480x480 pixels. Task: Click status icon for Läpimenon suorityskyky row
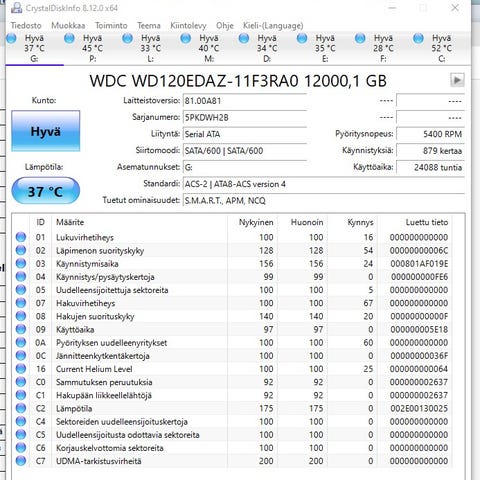21,250
